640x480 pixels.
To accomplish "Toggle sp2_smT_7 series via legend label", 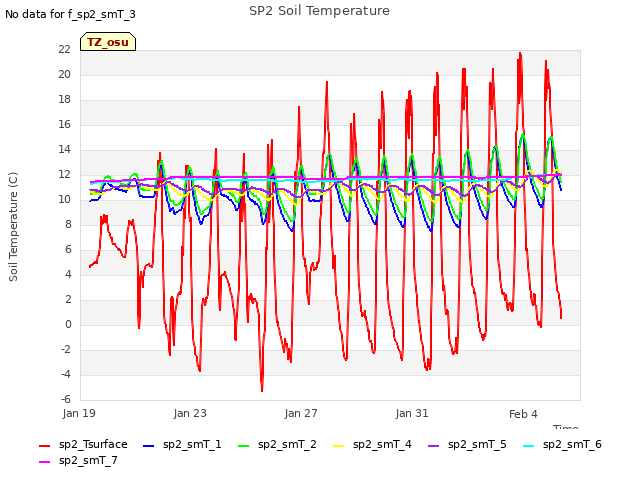I will coord(88,460).
